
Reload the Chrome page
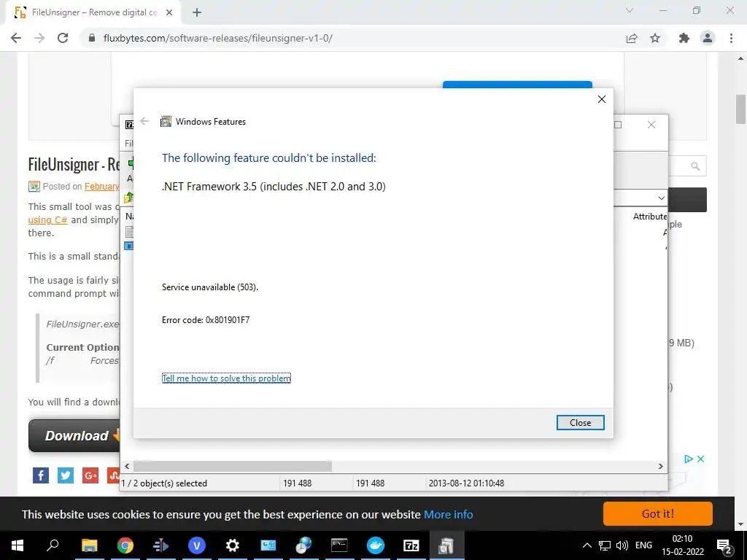point(63,38)
